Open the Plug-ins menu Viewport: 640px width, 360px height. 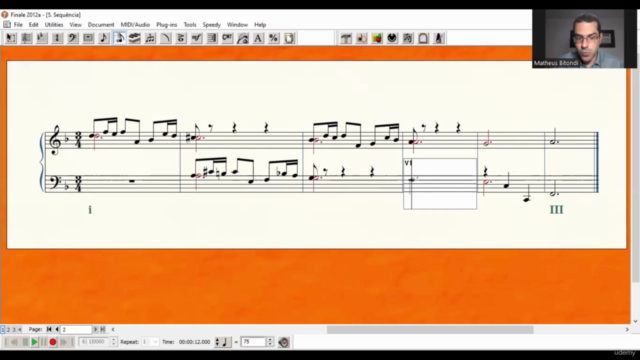point(167,24)
